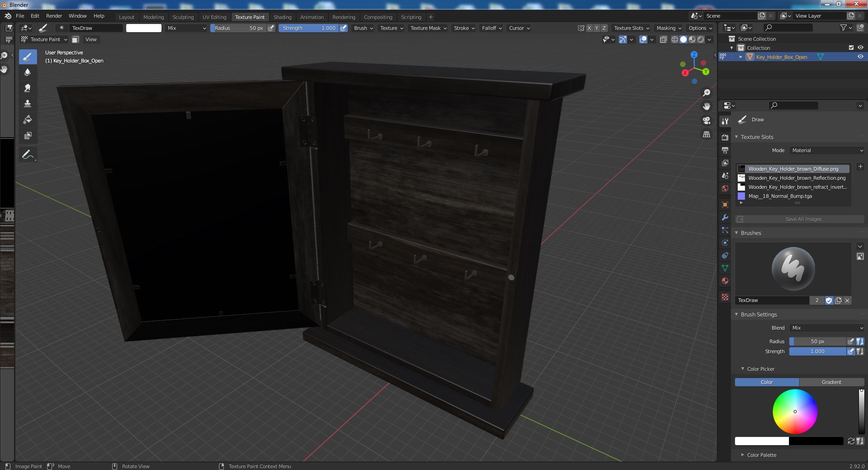Screen dimensions: 868x470
Task: Toggle Z axis symmetry
Action: tap(604, 28)
